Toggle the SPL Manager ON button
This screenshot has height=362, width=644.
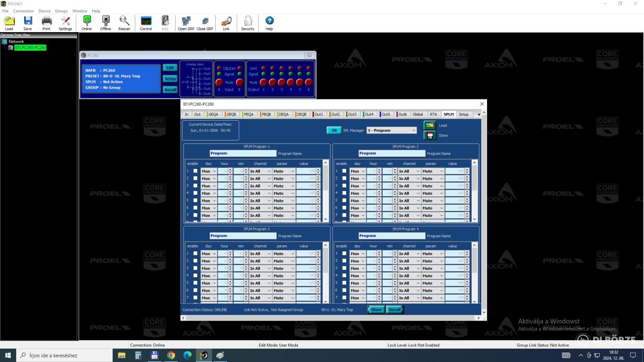tap(334, 130)
